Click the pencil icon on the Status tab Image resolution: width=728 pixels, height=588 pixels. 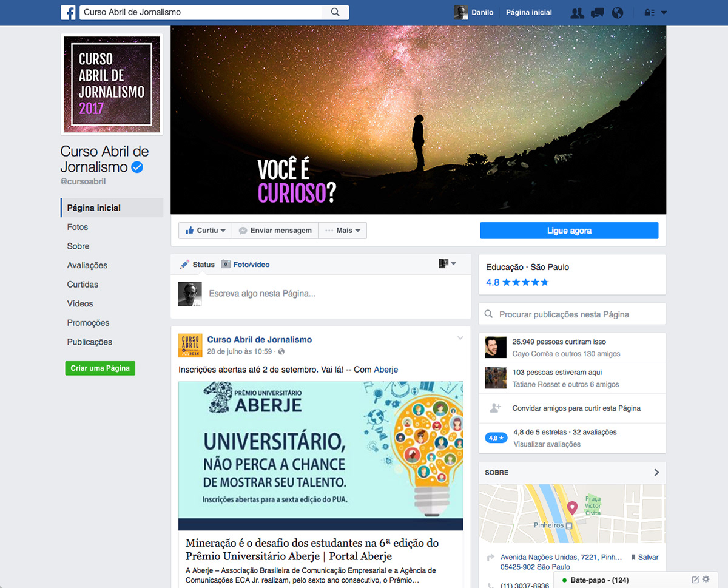[185, 264]
